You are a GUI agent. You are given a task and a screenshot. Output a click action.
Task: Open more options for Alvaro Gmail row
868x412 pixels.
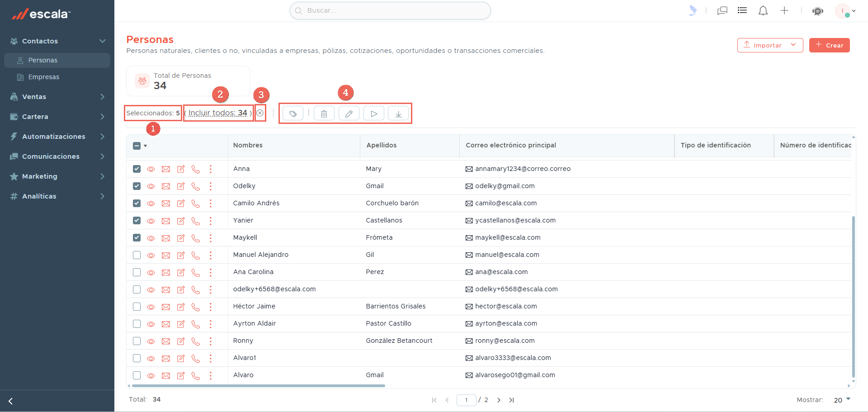pyautogui.click(x=211, y=375)
